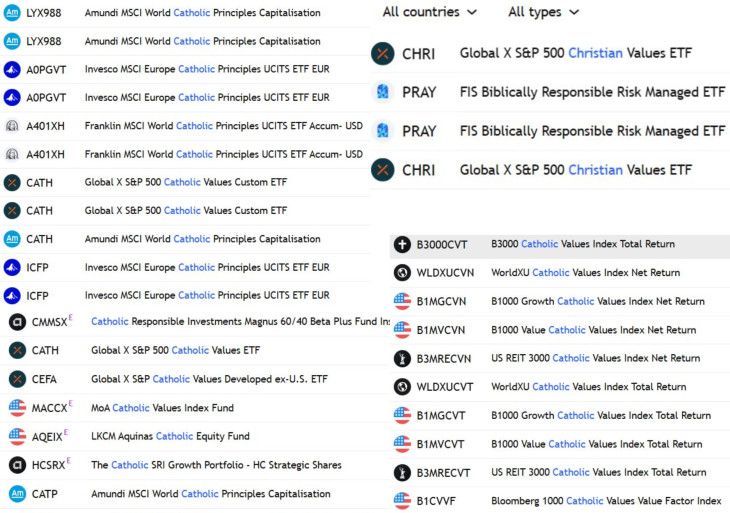Open Bloomberg 1000 Catholic Values Value Factor Index

(605, 501)
